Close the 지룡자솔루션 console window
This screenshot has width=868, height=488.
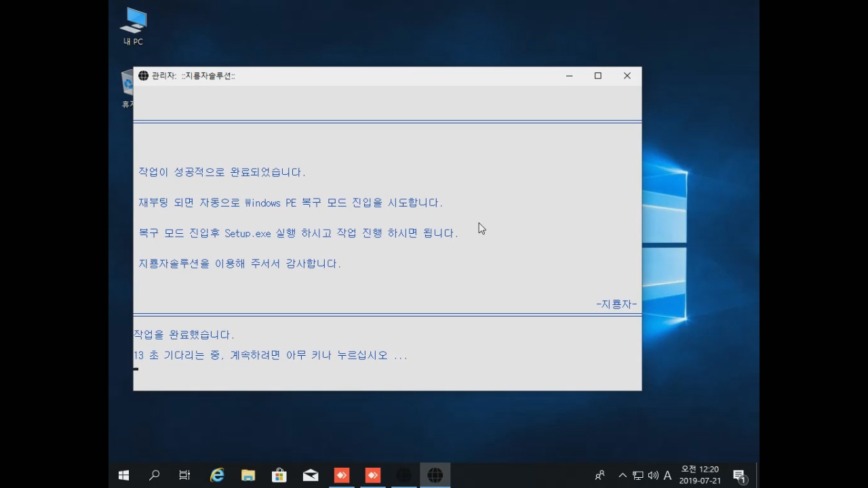point(627,76)
